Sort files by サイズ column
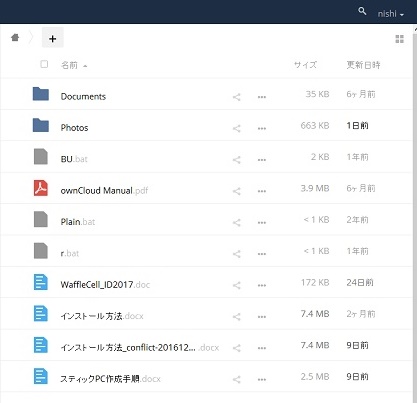417x403 pixels. [x=305, y=65]
